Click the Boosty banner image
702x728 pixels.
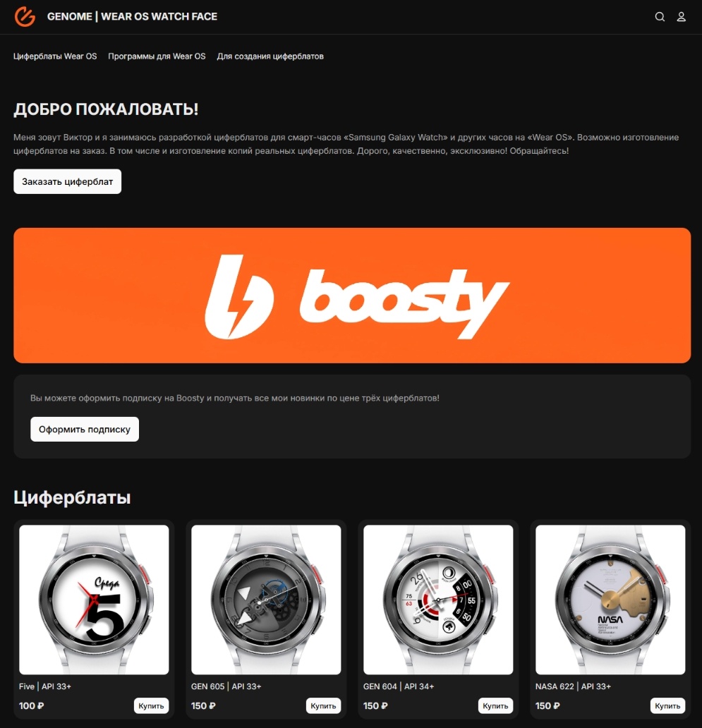pos(352,296)
